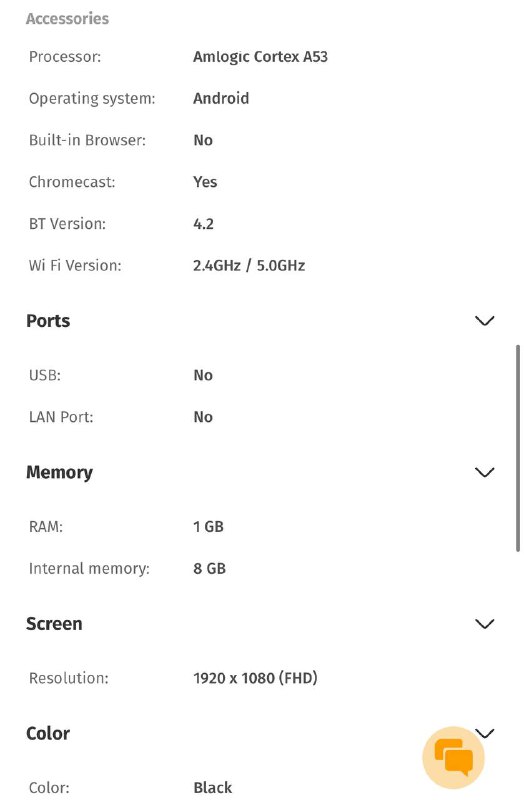Collapse the Ports section chevron
This screenshot has width=524, height=800.
(x=484, y=321)
